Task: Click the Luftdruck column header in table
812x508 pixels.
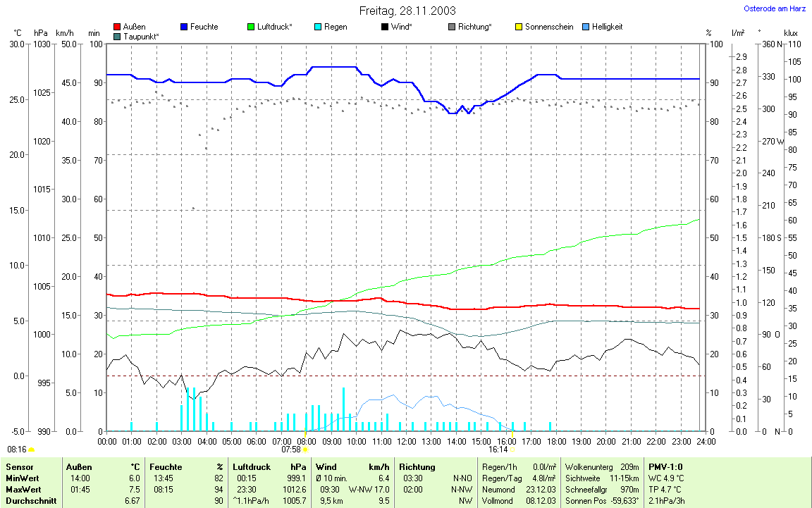Action: click(x=252, y=467)
